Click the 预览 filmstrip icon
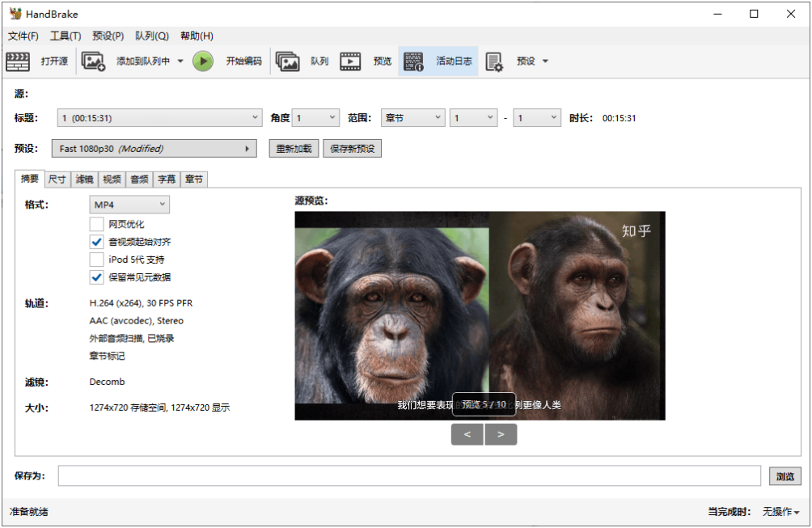The image size is (812, 528). click(350, 61)
